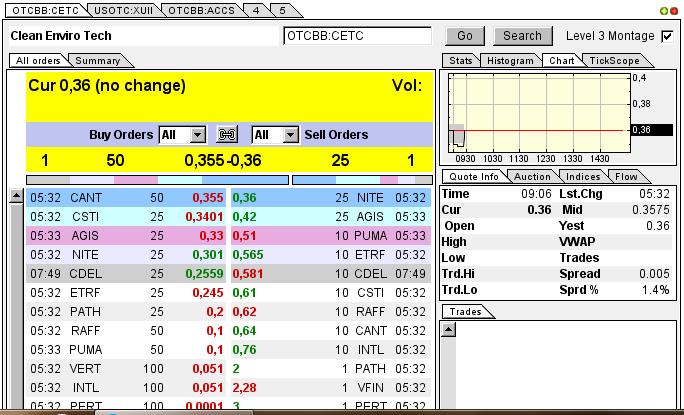
Task: Click the 0,36 price marker on chart
Action: click(x=652, y=130)
